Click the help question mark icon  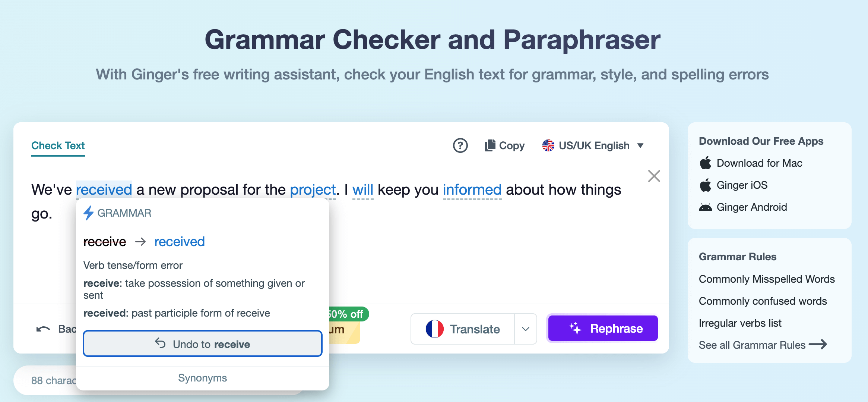coord(460,145)
